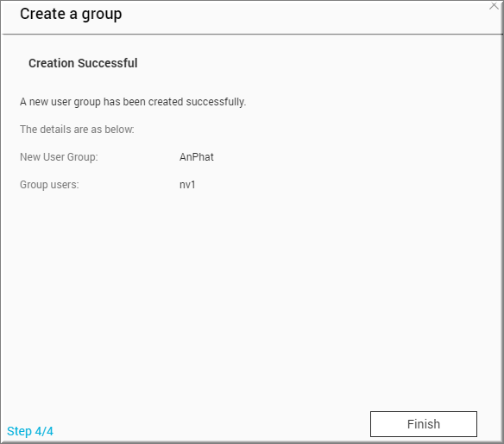Click the Group users label
The height and width of the screenshot is (444, 504).
pyautogui.click(x=49, y=185)
